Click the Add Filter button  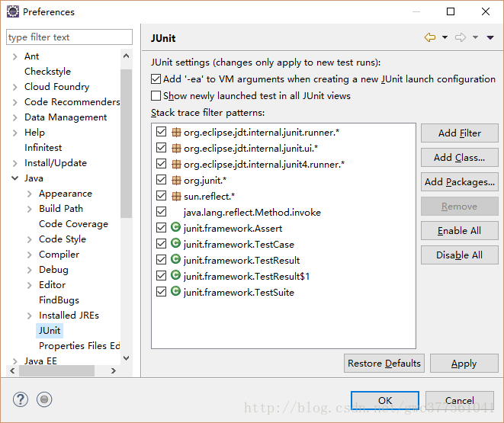[459, 133]
